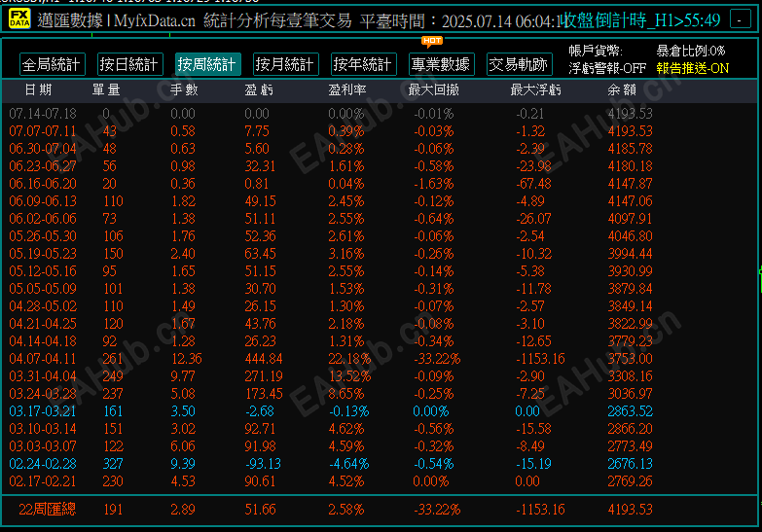Select the 04.07-04.11 week row
762x532 pixels.
pyautogui.click(x=331, y=359)
